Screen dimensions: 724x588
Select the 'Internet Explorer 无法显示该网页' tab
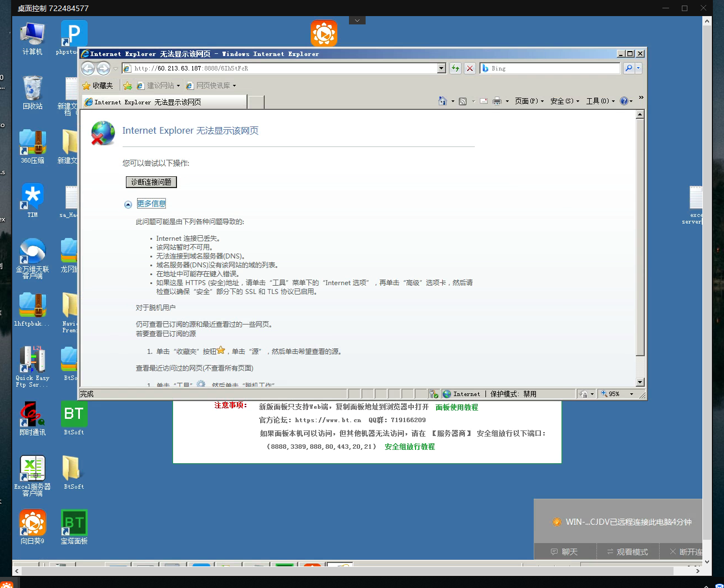[x=164, y=102]
